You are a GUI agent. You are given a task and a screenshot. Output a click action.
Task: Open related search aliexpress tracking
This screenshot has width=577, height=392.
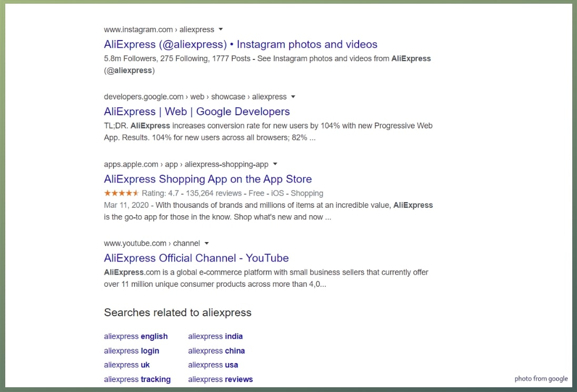(x=137, y=379)
